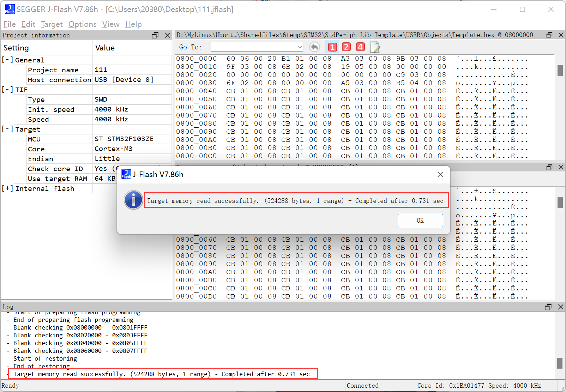
Task: Click the edit data file icon
Action: [x=375, y=47]
